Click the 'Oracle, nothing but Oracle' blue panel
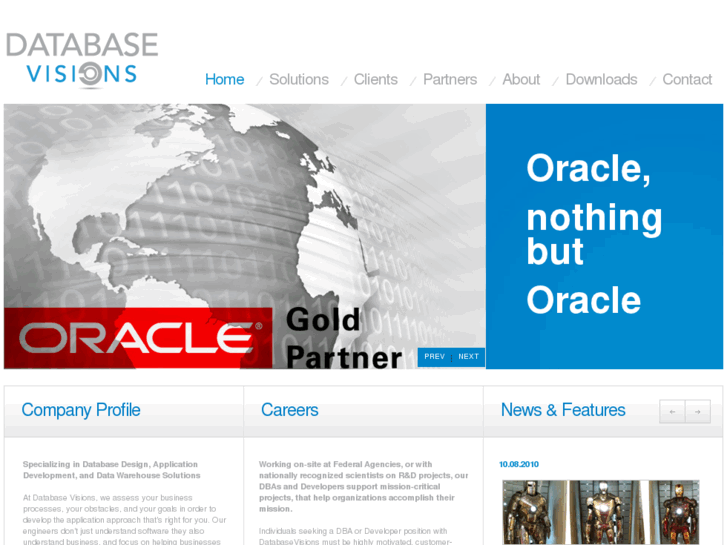The image size is (727, 545). pos(605,237)
